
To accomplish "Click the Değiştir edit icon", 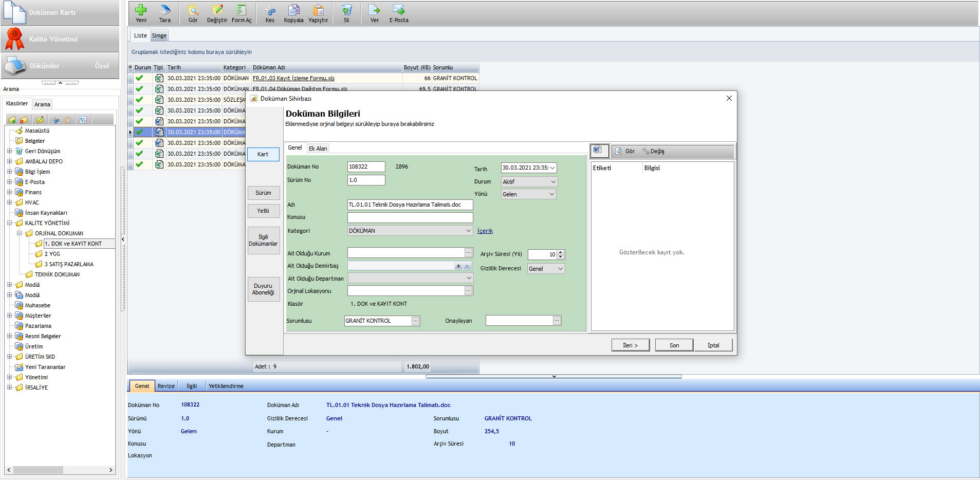I will pos(217,10).
